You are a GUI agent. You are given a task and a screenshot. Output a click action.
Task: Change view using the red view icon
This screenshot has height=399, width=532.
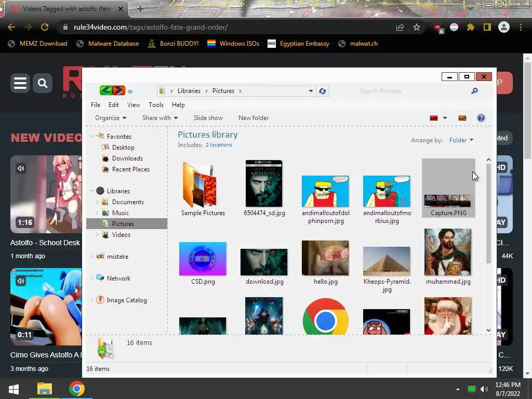point(434,118)
